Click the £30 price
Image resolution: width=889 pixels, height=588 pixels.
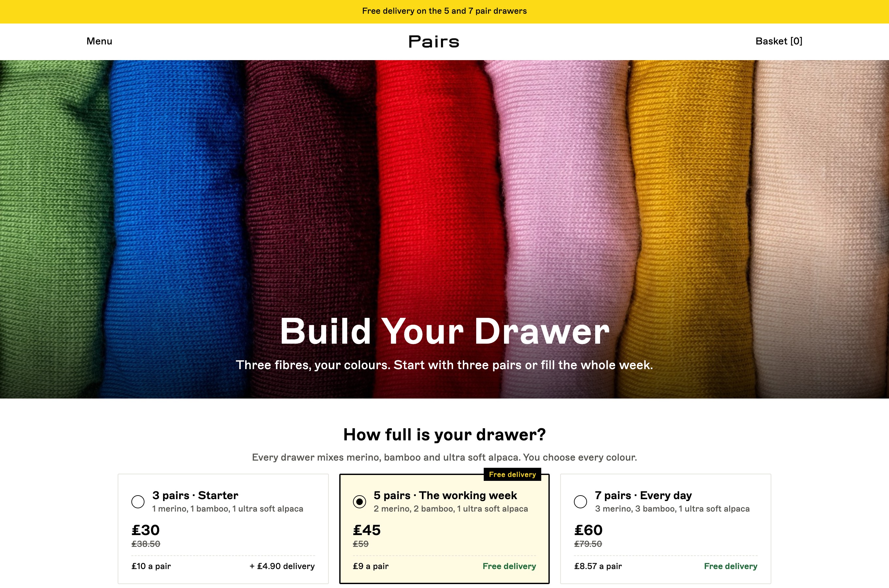[x=145, y=530]
